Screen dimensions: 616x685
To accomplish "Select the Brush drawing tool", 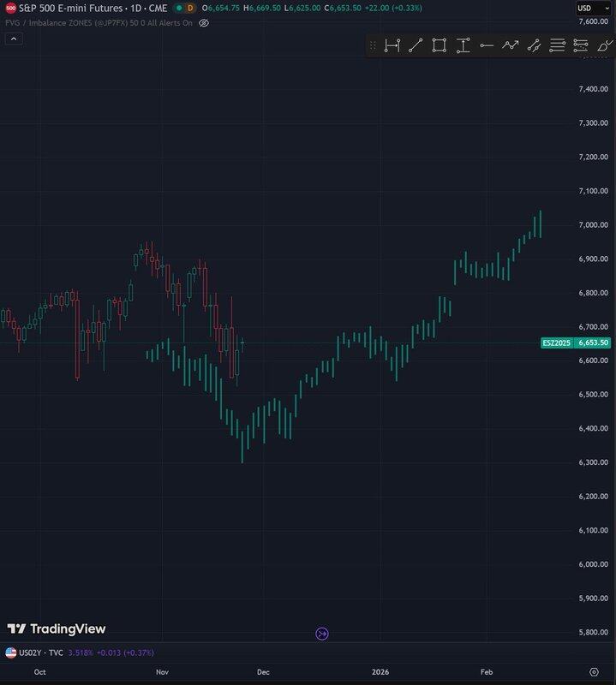I will click(604, 45).
